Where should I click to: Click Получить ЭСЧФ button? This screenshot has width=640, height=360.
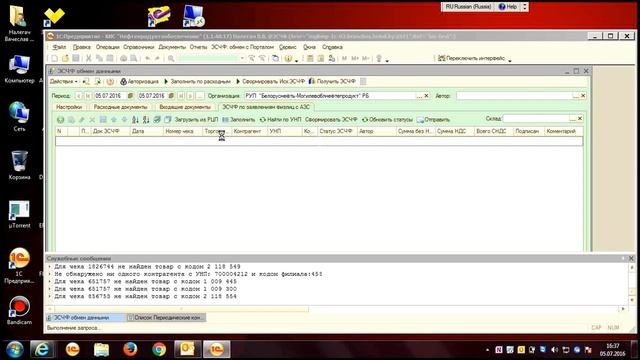[332, 82]
